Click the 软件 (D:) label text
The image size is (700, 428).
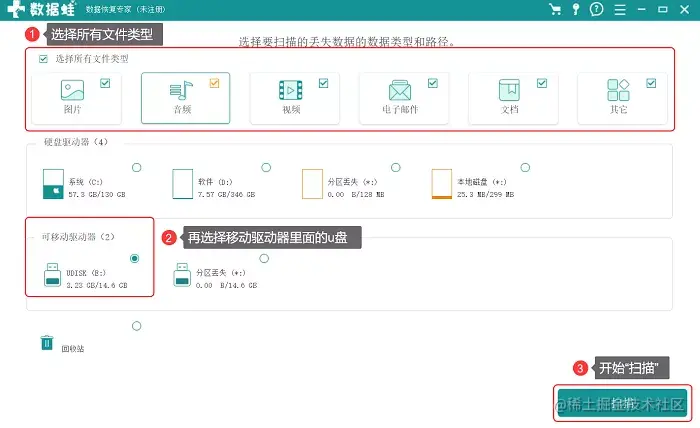(215, 182)
